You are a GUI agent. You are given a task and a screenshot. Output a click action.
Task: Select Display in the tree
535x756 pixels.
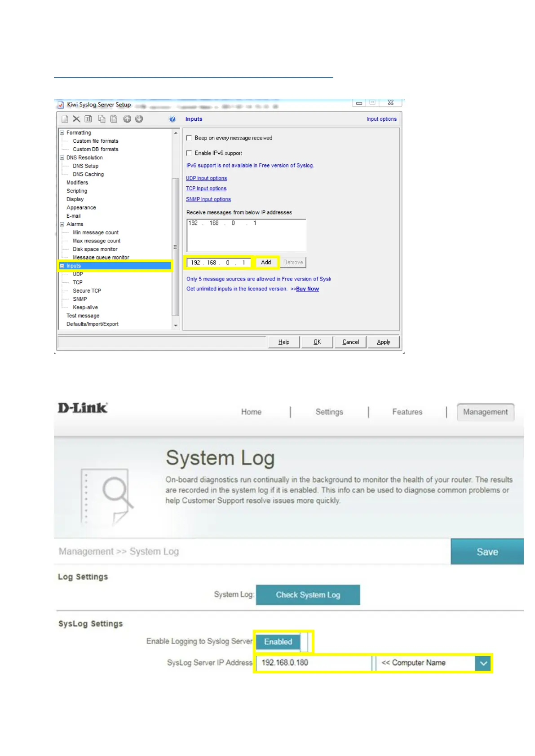[75, 199]
